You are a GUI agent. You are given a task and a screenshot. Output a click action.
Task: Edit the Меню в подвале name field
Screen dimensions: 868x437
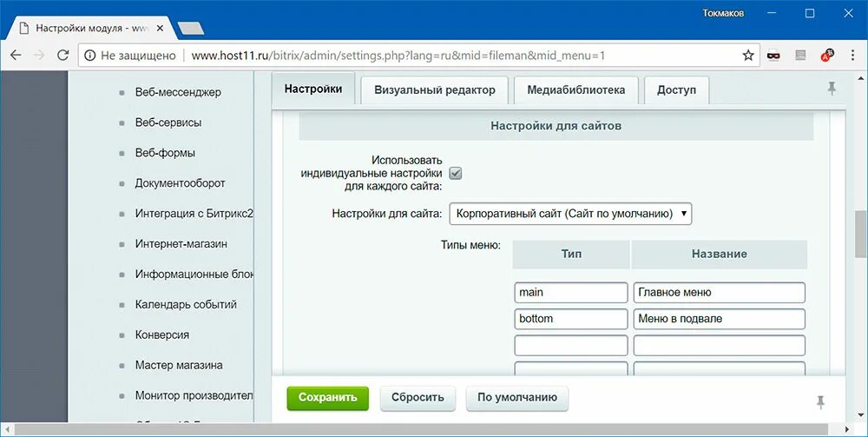click(x=719, y=319)
